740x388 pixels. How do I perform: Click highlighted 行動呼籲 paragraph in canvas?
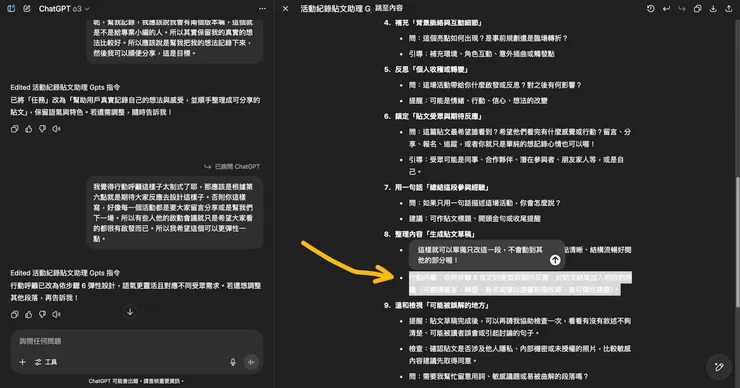pos(520,284)
